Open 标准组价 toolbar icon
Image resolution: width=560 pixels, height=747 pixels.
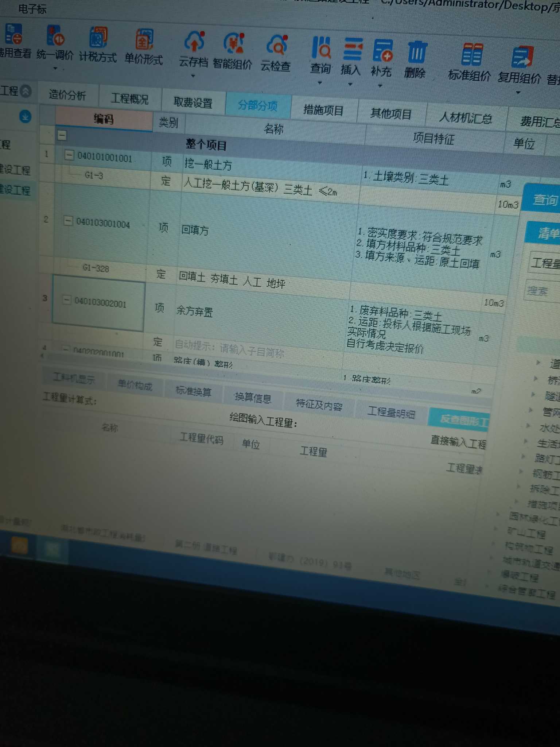click(x=472, y=55)
